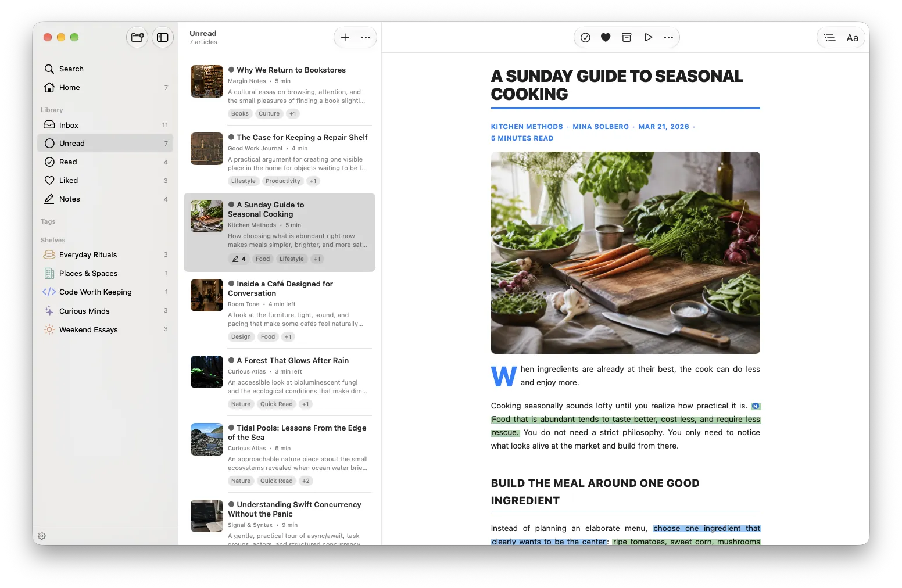The image size is (902, 588).
Task: Open the Aa text appearance settings
Action: [852, 38]
